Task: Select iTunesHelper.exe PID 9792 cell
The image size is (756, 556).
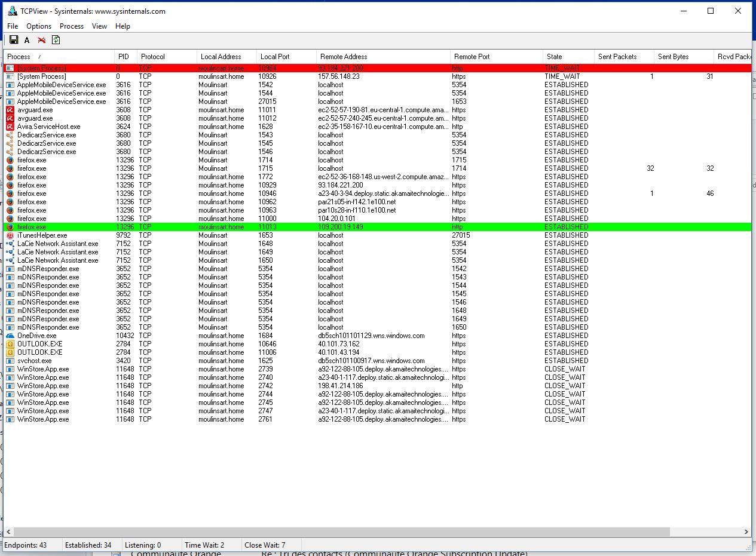Action: pos(123,235)
